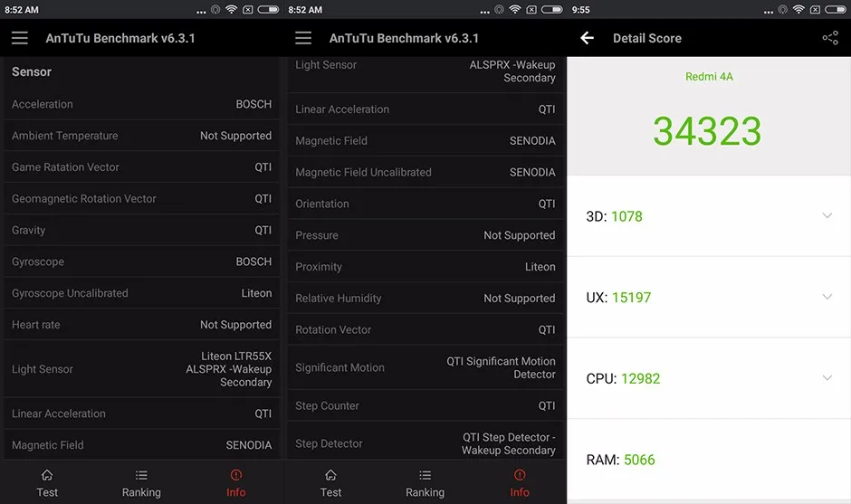Tap Linear Acceleration row in second screen
Screen dimensions: 851x504
point(425,109)
